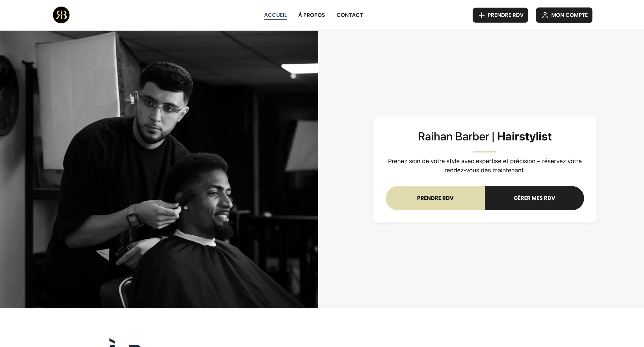Click the Raihan Barber | Hairstylist heading
Image resolution: width=644 pixels, height=347 pixels.
point(485,136)
